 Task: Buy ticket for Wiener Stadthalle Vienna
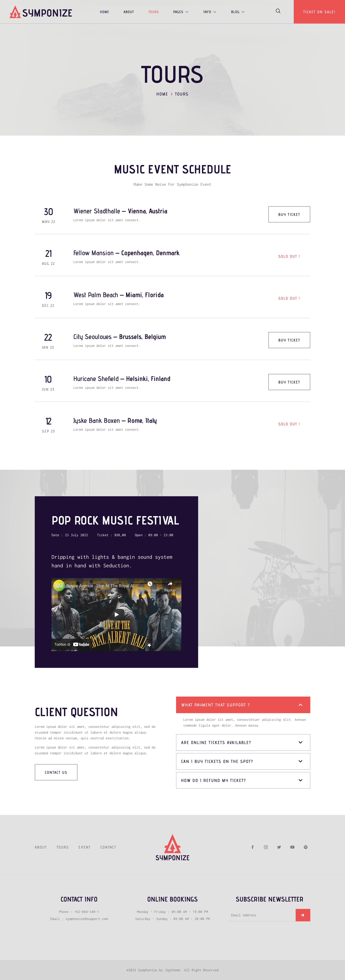pos(289,215)
